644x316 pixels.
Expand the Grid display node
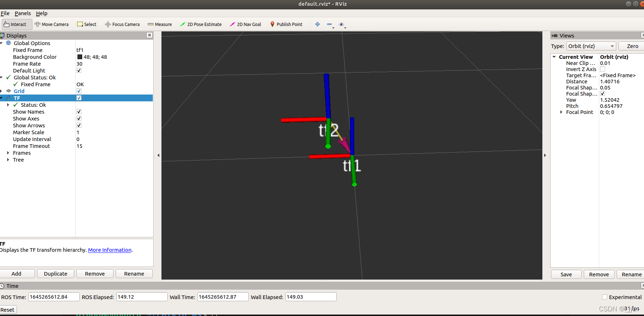click(1, 91)
